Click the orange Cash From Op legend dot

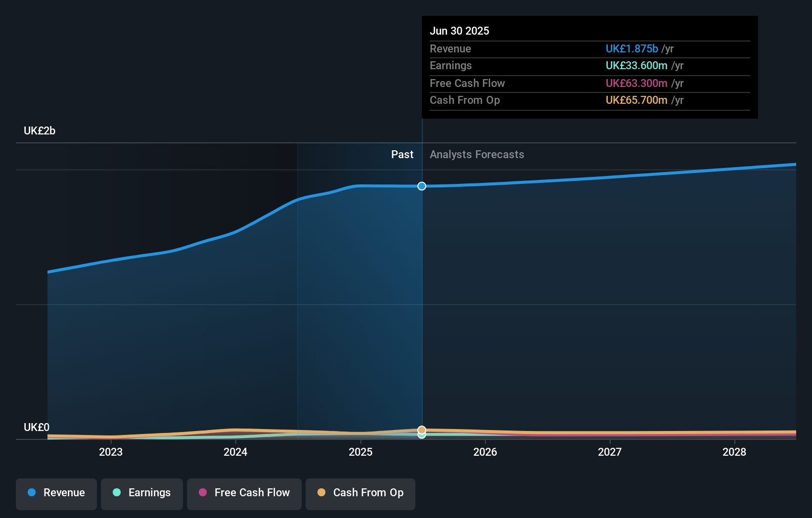322,492
